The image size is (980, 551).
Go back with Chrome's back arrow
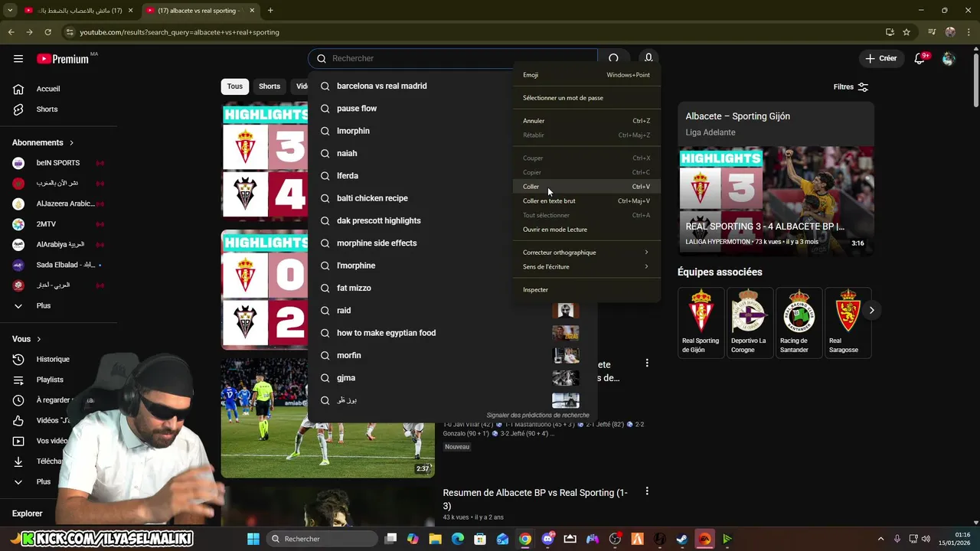click(x=11, y=32)
